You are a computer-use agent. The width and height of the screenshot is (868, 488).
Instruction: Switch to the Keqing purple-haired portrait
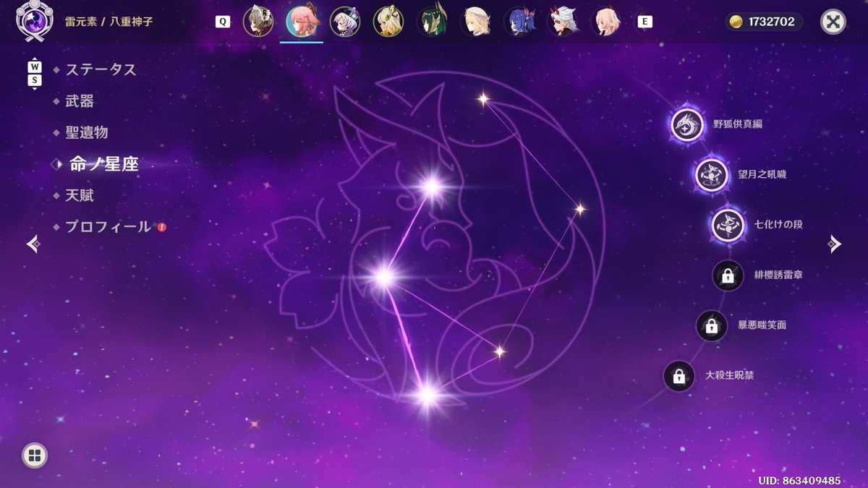(x=345, y=22)
